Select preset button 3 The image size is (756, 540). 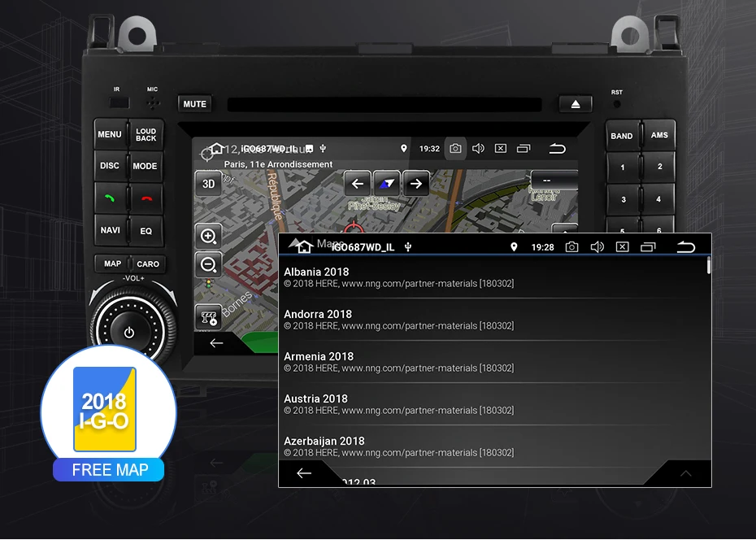coord(623,199)
